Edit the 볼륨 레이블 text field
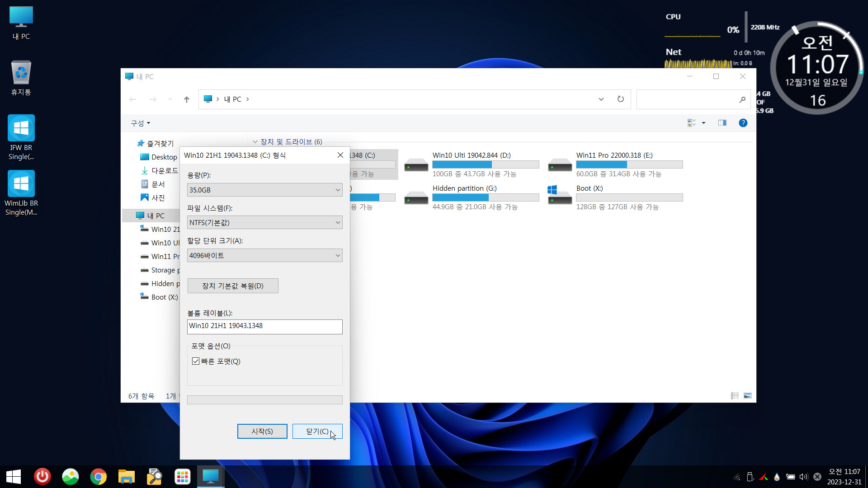 (265, 326)
